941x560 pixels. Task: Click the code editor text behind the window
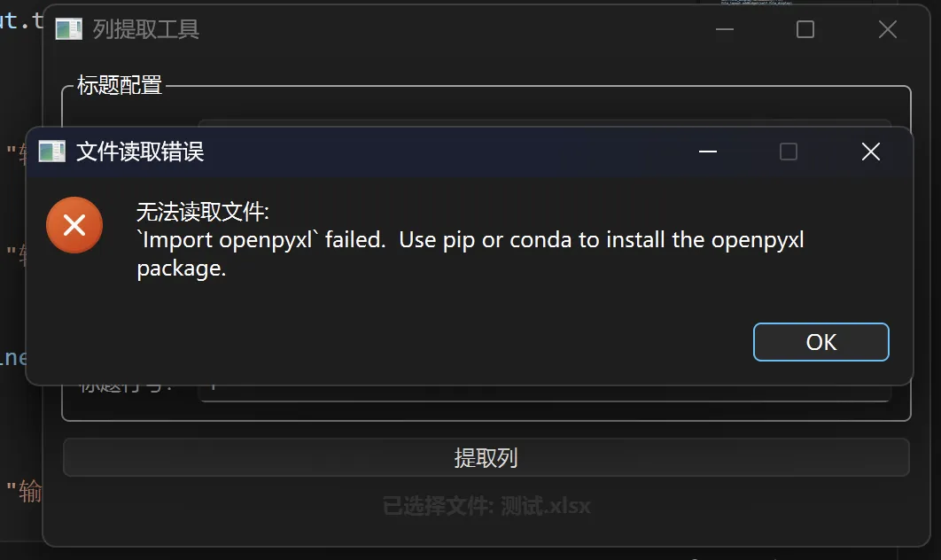click(x=19, y=23)
